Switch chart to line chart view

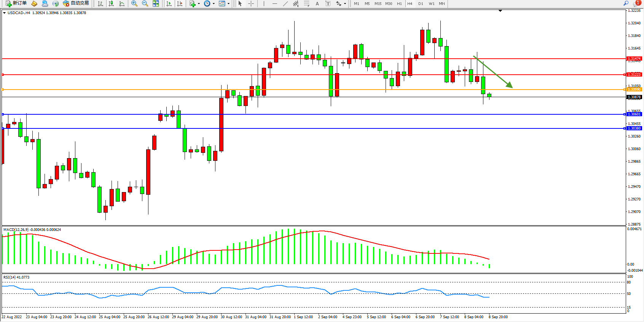(122, 3)
